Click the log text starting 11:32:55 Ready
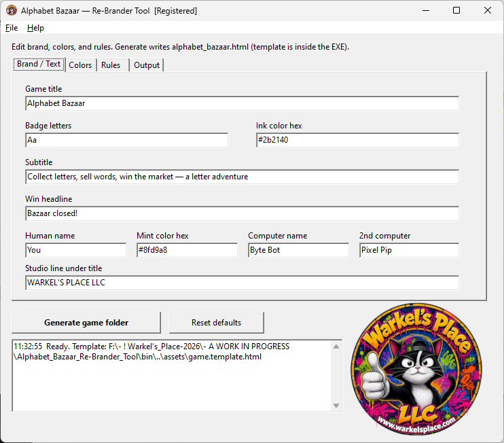The height and width of the screenshot is (443, 504). [x=151, y=351]
